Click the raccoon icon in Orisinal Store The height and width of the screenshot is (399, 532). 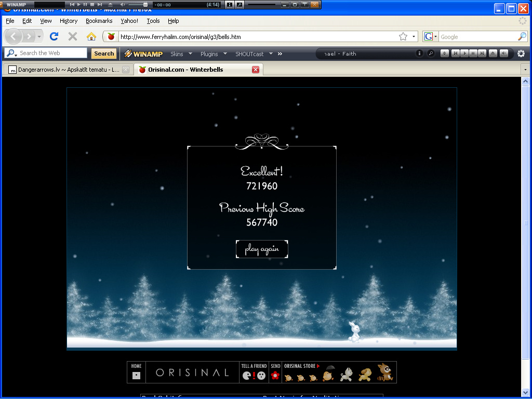384,372
